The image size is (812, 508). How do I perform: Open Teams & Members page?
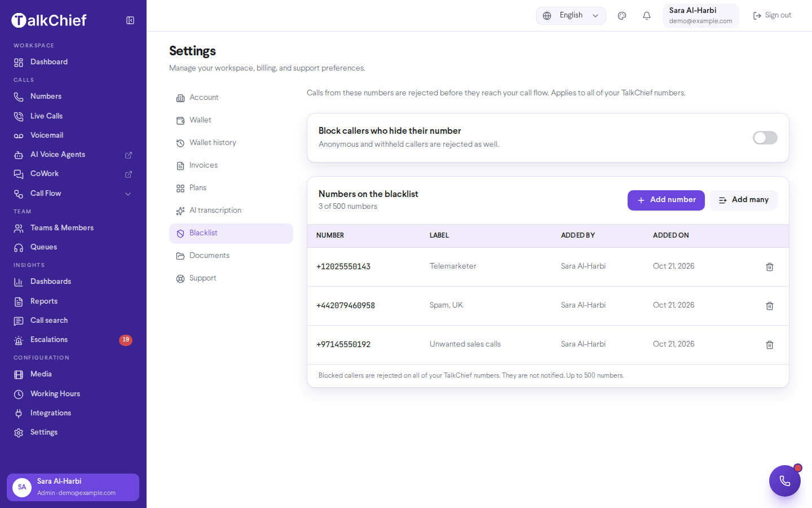[x=73, y=228]
